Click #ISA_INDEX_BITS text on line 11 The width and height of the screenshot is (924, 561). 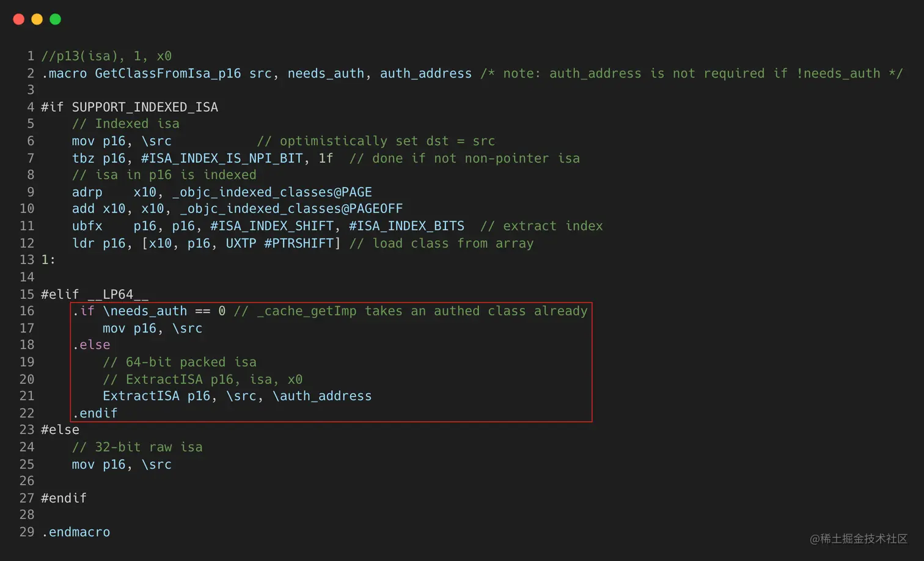tap(406, 226)
